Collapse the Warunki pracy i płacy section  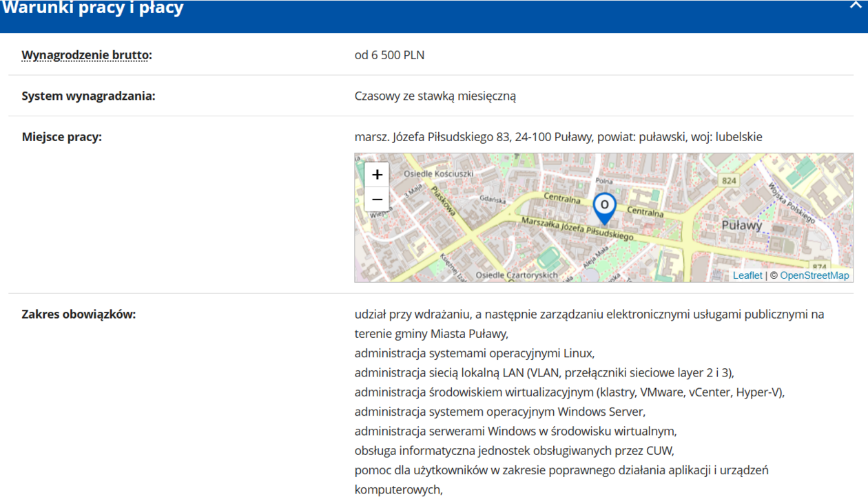tap(856, 5)
